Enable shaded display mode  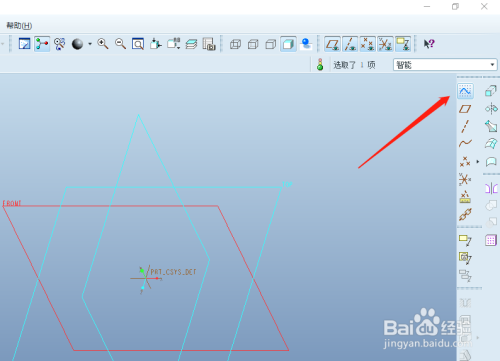pos(288,44)
